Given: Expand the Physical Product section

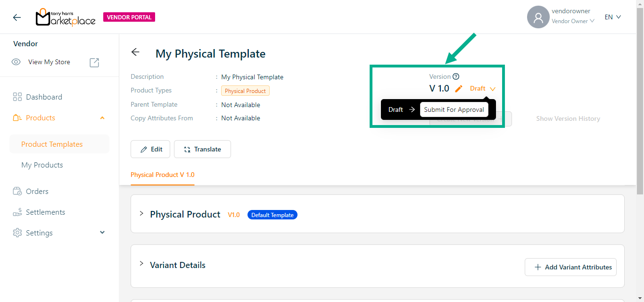Looking at the screenshot, I should [141, 214].
